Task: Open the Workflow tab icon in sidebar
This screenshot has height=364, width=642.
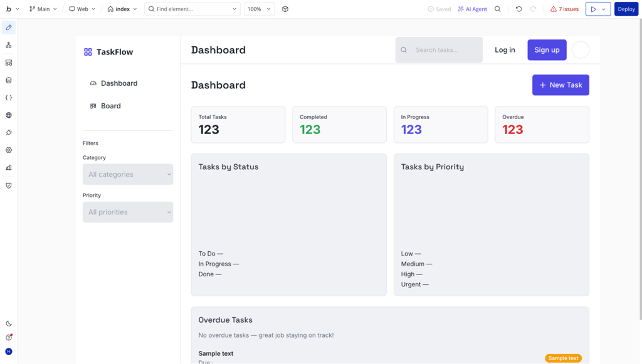Action: (9, 45)
